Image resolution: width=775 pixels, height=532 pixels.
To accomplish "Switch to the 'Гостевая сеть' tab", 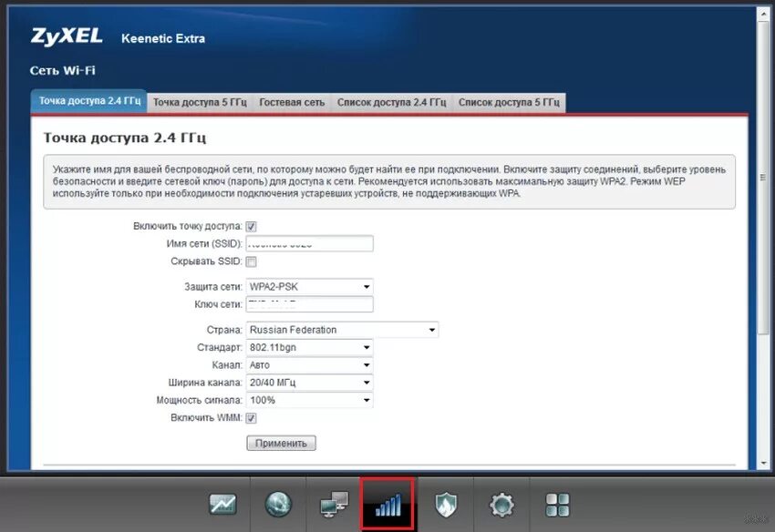I will 292,102.
